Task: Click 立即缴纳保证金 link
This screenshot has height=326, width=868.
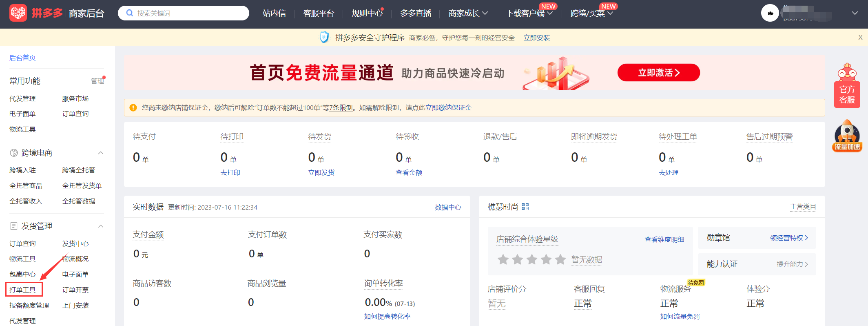Action: 448,108
